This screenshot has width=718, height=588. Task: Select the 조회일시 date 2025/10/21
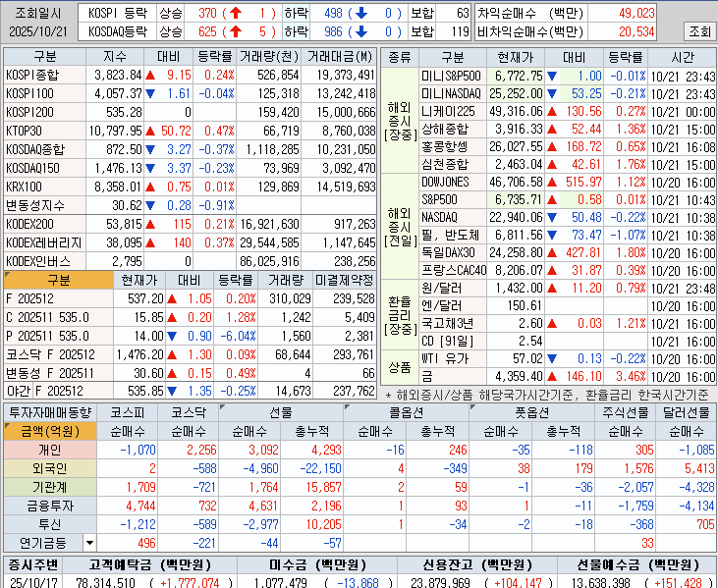[38, 31]
